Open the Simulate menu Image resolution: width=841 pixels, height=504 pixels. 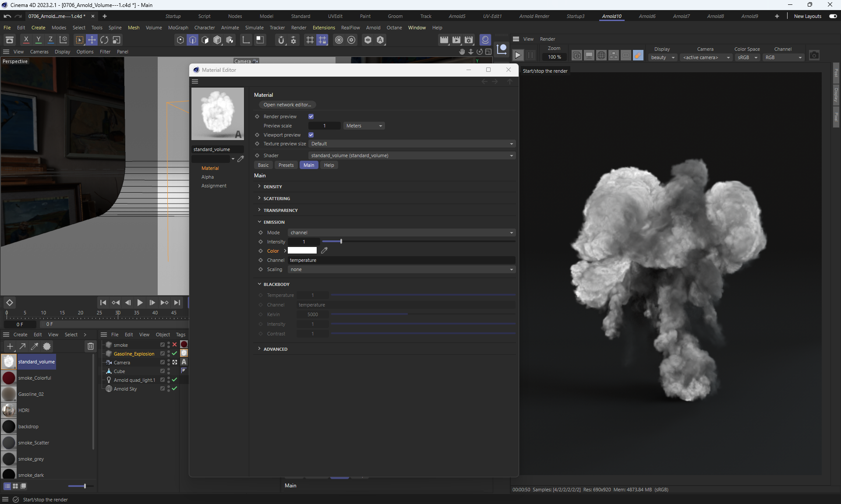point(254,28)
